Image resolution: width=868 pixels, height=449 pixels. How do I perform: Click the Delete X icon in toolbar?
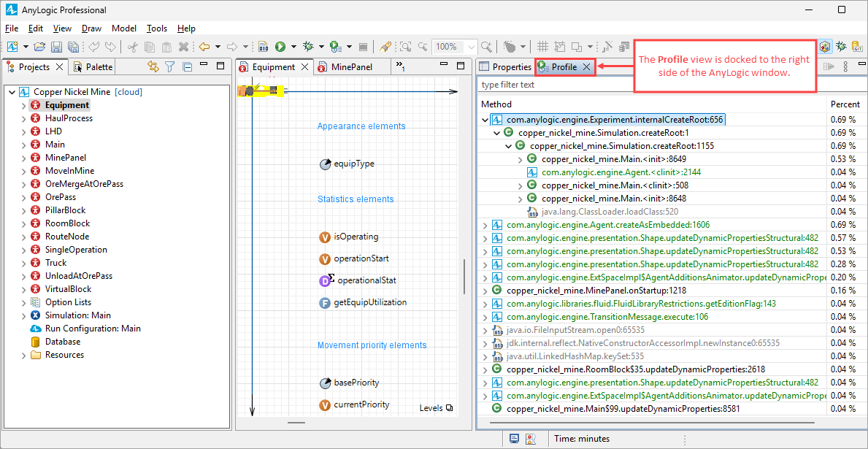click(x=184, y=47)
